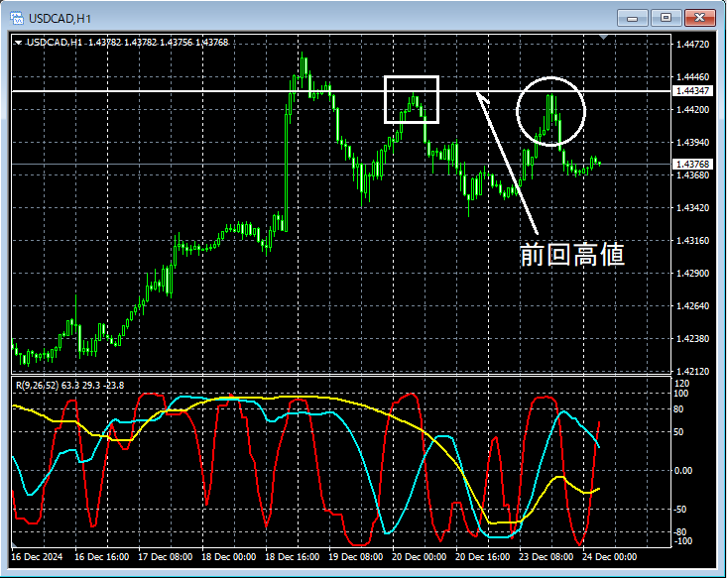Click the current price tag 1.43768
The image size is (728, 578).
coord(692,164)
